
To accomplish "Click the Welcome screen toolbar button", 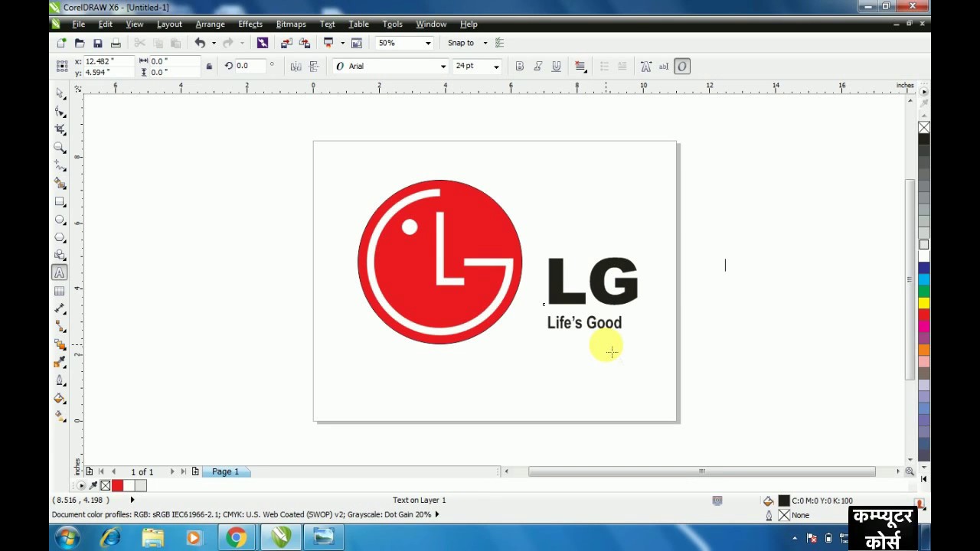I will [356, 43].
